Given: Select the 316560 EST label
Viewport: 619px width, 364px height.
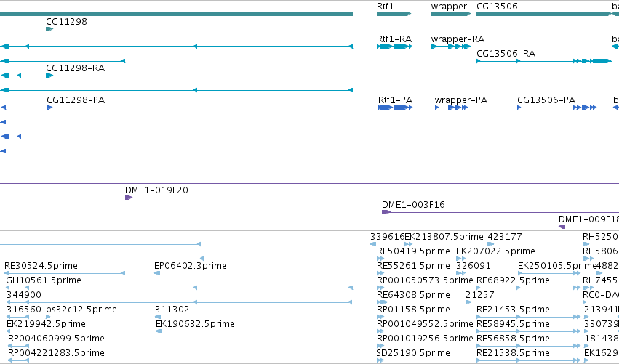Looking at the screenshot, I should (x=24, y=310).
